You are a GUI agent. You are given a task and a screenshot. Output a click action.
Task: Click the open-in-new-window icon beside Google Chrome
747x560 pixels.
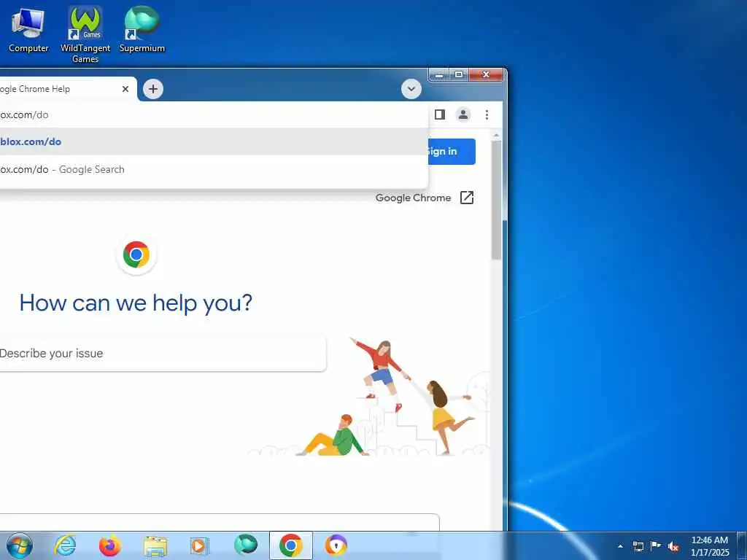tap(467, 198)
